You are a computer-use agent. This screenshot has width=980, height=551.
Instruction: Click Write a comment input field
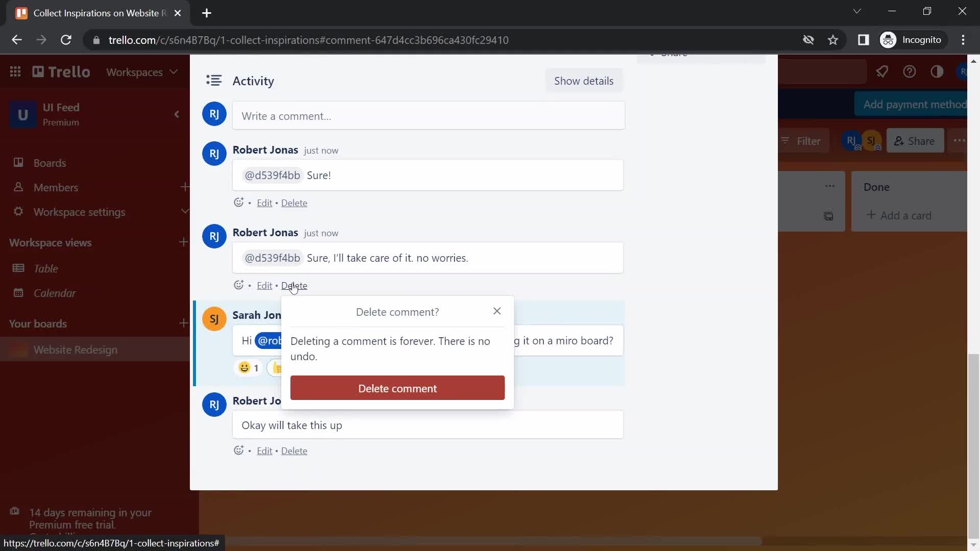pyautogui.click(x=429, y=116)
